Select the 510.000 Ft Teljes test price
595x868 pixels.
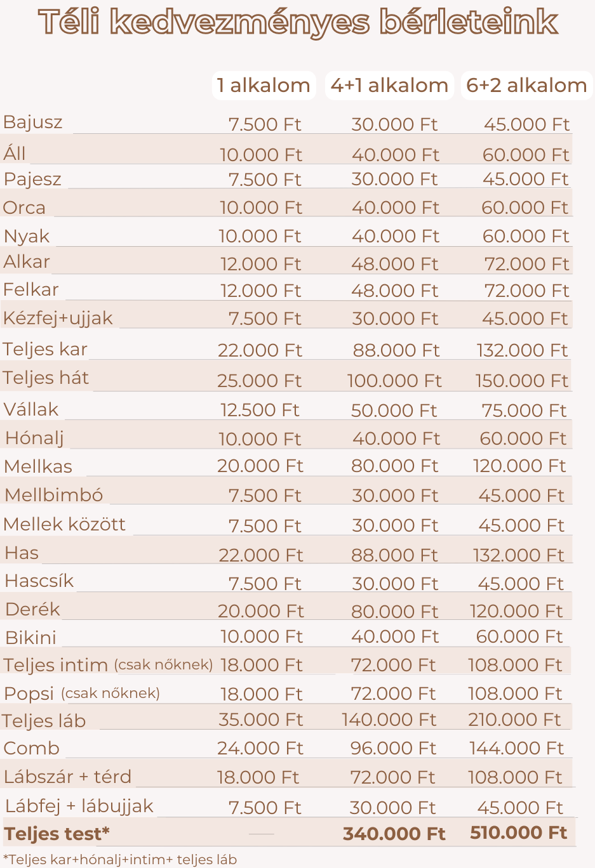pyautogui.click(x=519, y=832)
